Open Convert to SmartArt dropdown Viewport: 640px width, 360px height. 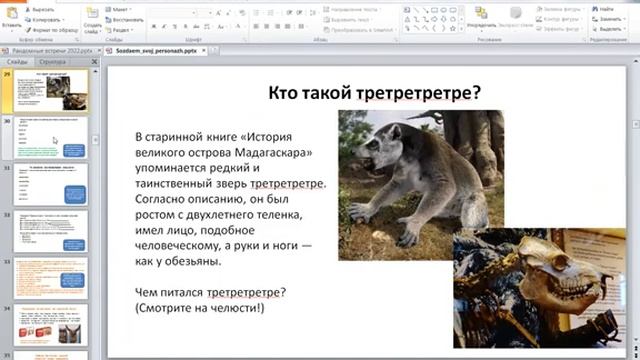(x=360, y=30)
